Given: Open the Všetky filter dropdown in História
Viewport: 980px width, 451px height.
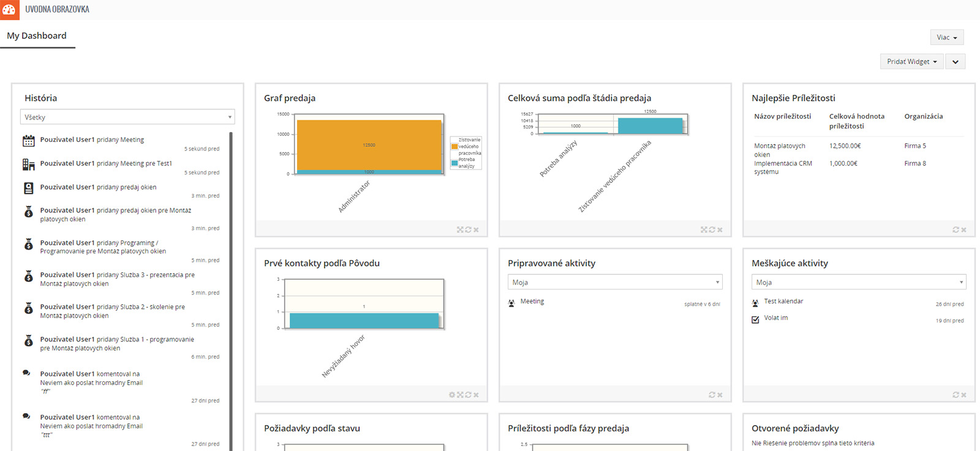Looking at the screenshot, I should tap(127, 117).
